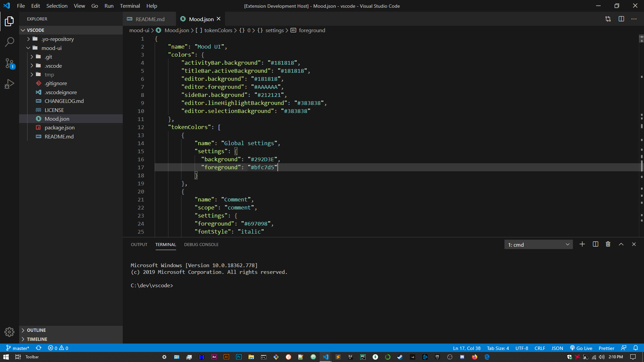This screenshot has height=362, width=644.
Task: Click Prettier in the status bar
Action: [x=606, y=348]
